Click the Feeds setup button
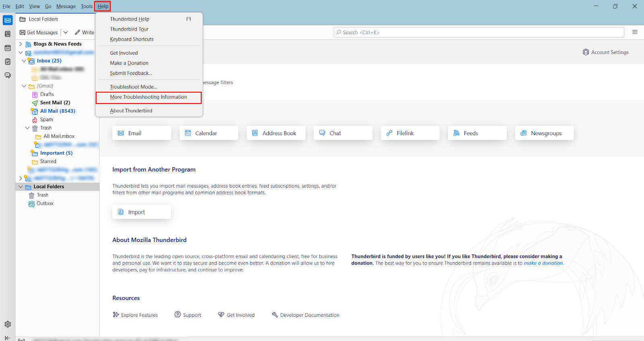This screenshot has width=644, height=341. pyautogui.click(x=477, y=133)
